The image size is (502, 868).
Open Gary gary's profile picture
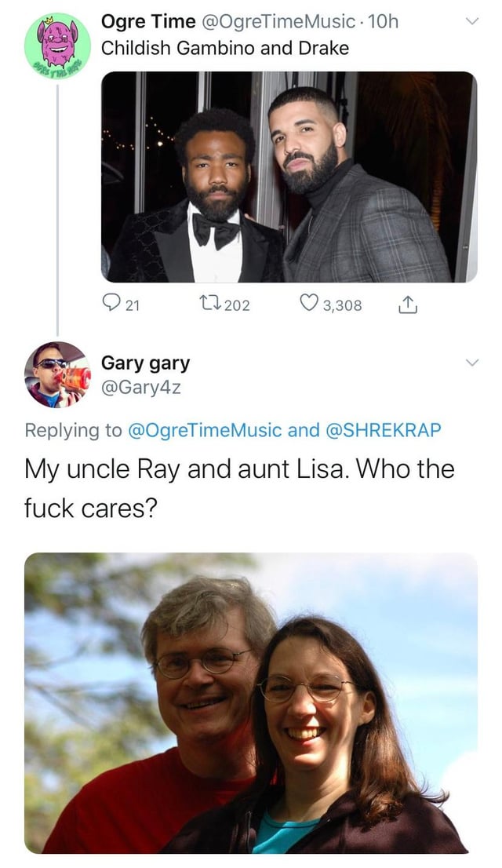click(57, 374)
